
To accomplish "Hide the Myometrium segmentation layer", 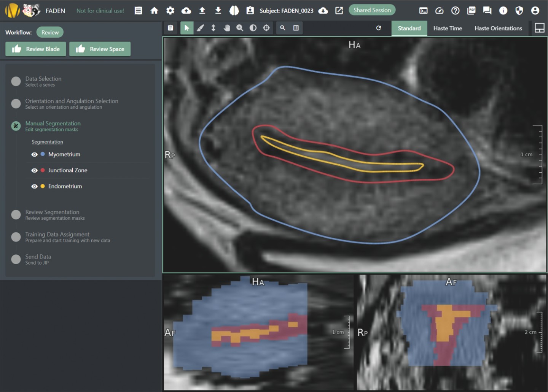I will pyautogui.click(x=34, y=154).
